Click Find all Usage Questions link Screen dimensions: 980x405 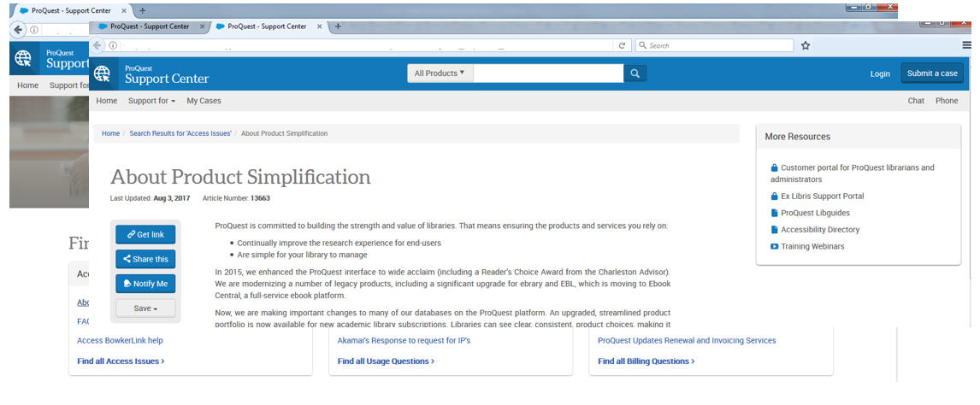[x=386, y=361]
